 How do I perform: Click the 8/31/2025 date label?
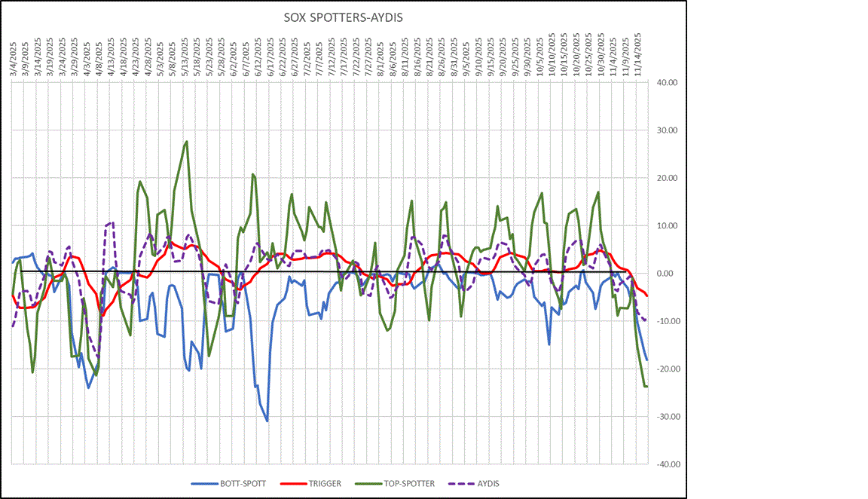[454, 57]
